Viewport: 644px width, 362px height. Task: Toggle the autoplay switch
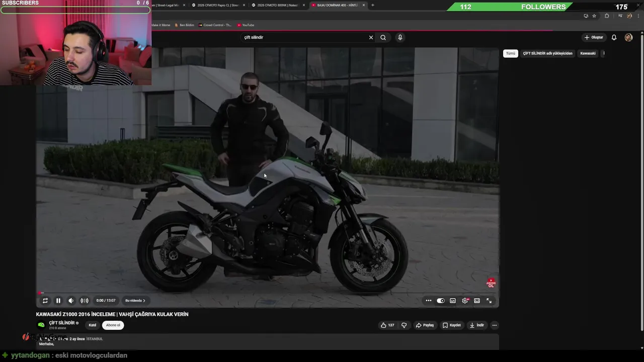click(x=441, y=301)
